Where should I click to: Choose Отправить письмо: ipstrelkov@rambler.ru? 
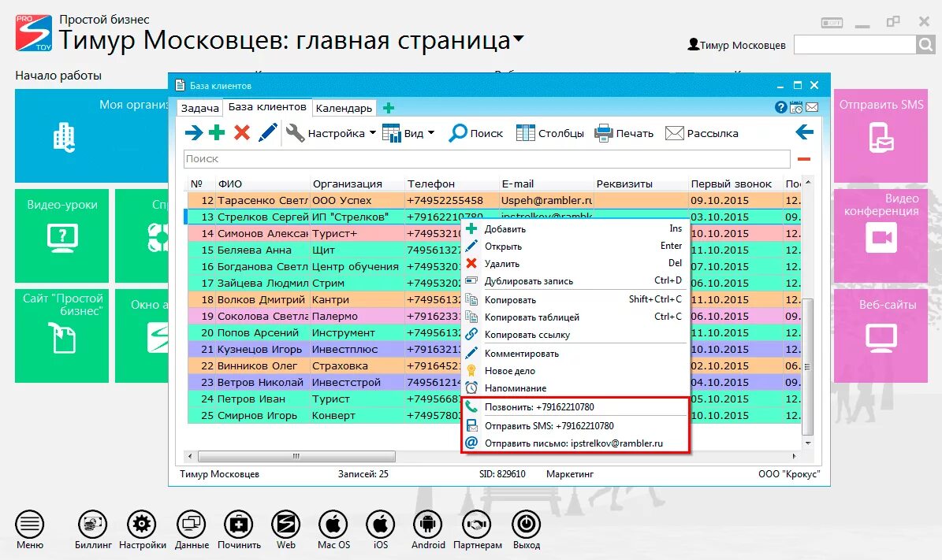[x=575, y=443]
